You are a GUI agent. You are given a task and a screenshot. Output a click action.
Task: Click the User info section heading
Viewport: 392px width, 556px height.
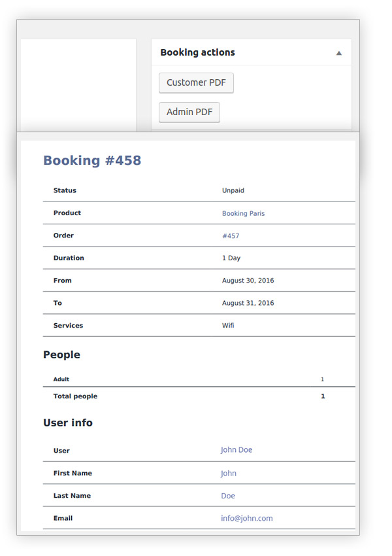coord(68,423)
